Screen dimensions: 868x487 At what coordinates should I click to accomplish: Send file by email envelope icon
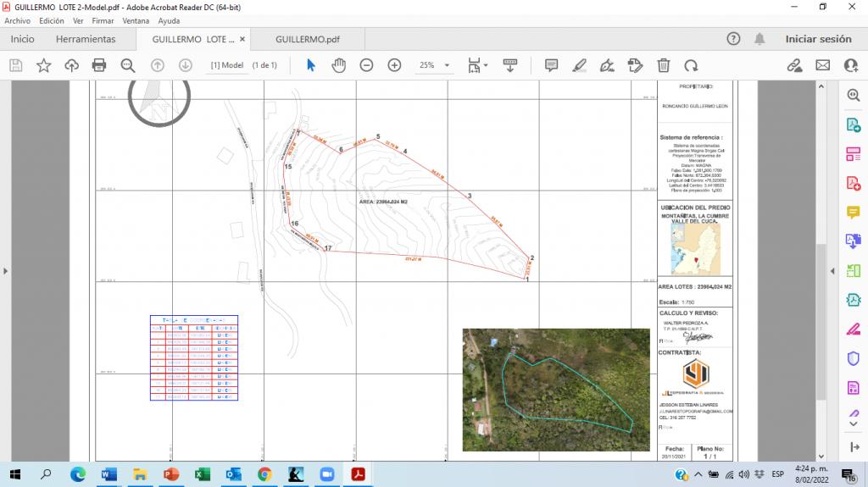coord(822,65)
